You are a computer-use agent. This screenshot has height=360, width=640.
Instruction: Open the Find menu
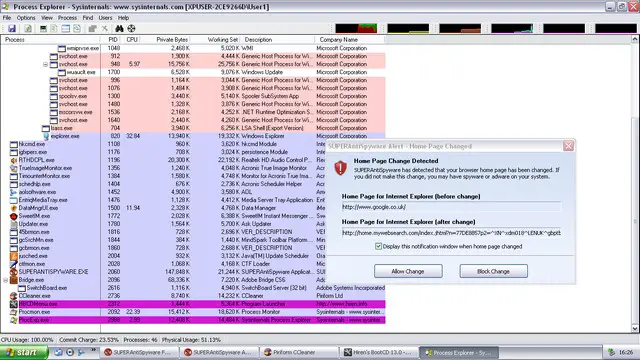click(x=88, y=18)
